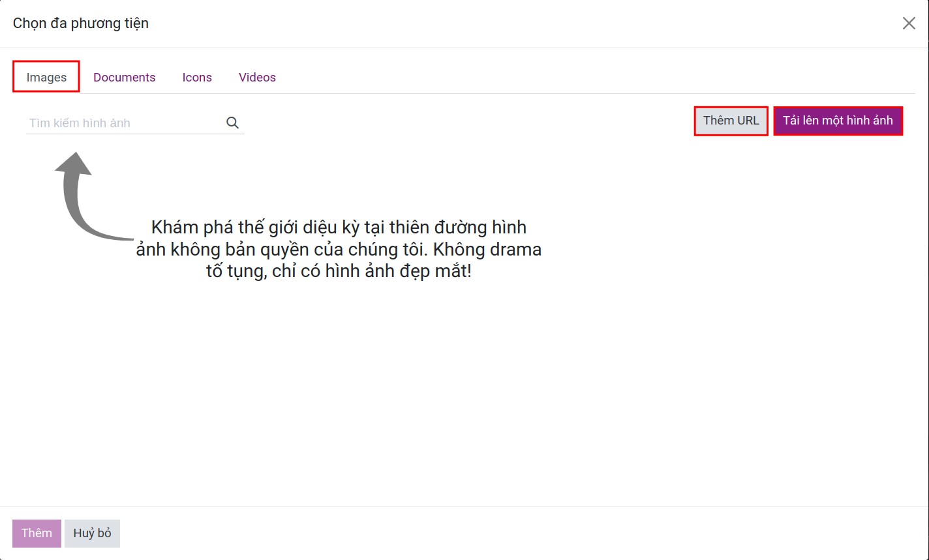Open the Documents tab
Viewport: 929px width, 560px height.
(125, 77)
